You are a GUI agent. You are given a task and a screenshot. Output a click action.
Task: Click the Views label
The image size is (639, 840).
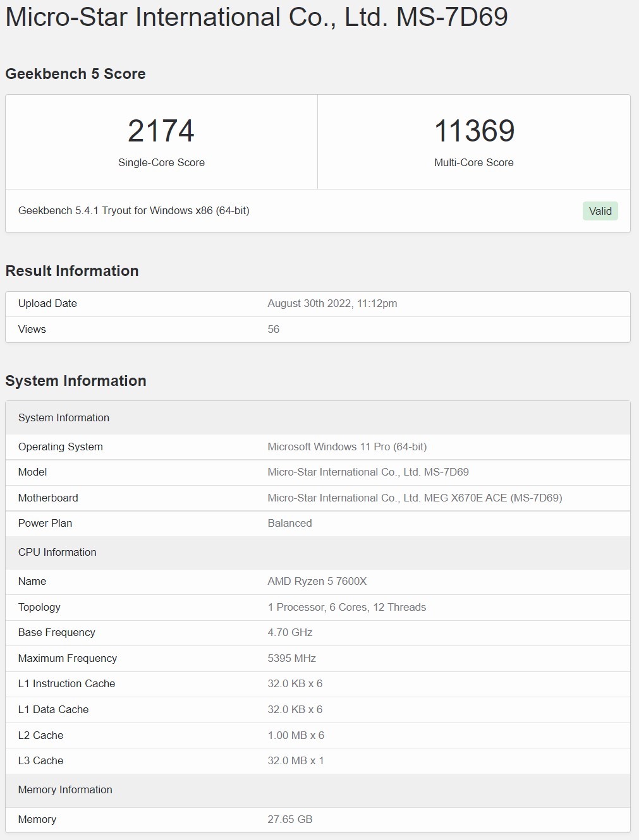pyautogui.click(x=32, y=329)
